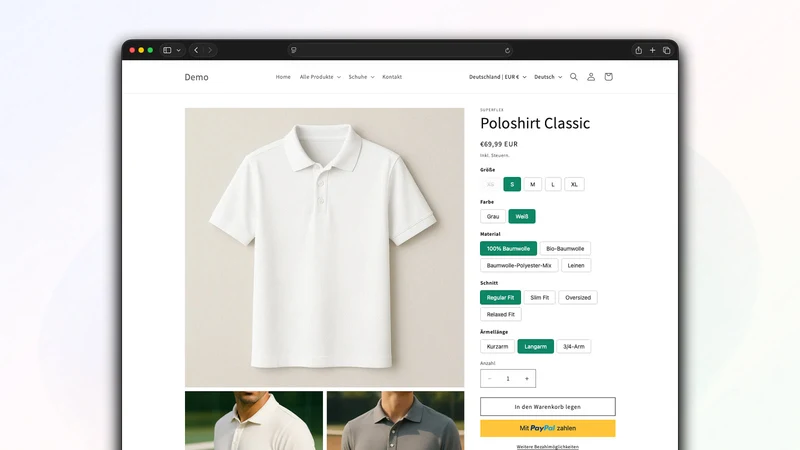Open the gray polo model photo
Viewport: 800px width, 450px height.
pos(395,421)
